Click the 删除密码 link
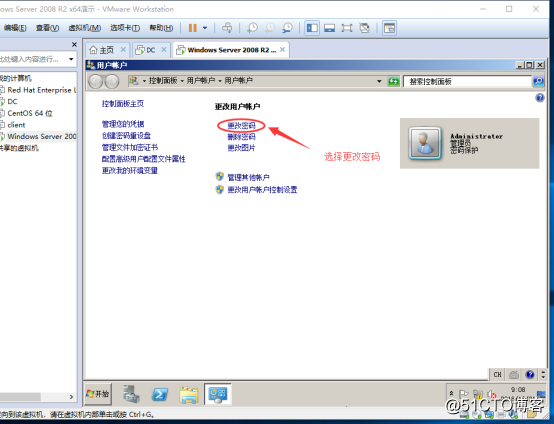Screen dimensions: 554x424 (241, 137)
